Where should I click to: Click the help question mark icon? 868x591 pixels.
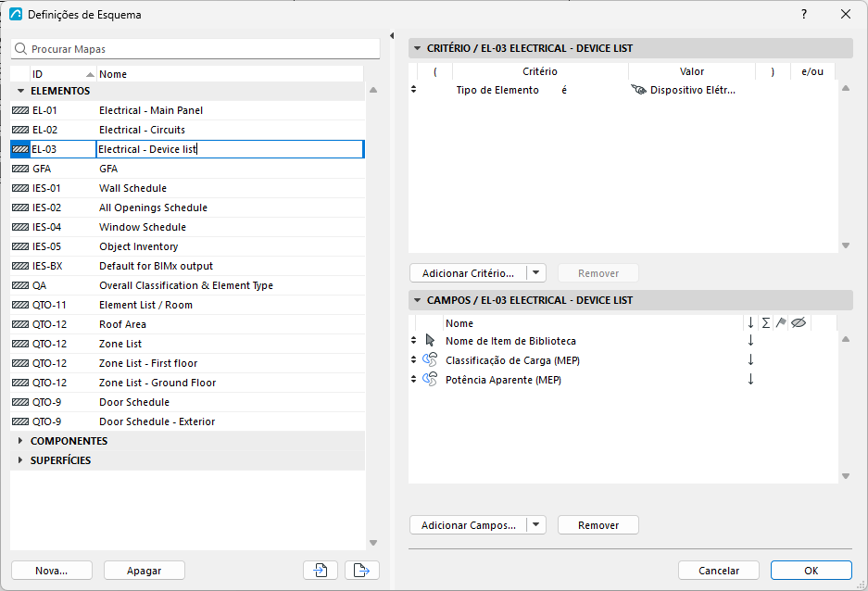804,14
